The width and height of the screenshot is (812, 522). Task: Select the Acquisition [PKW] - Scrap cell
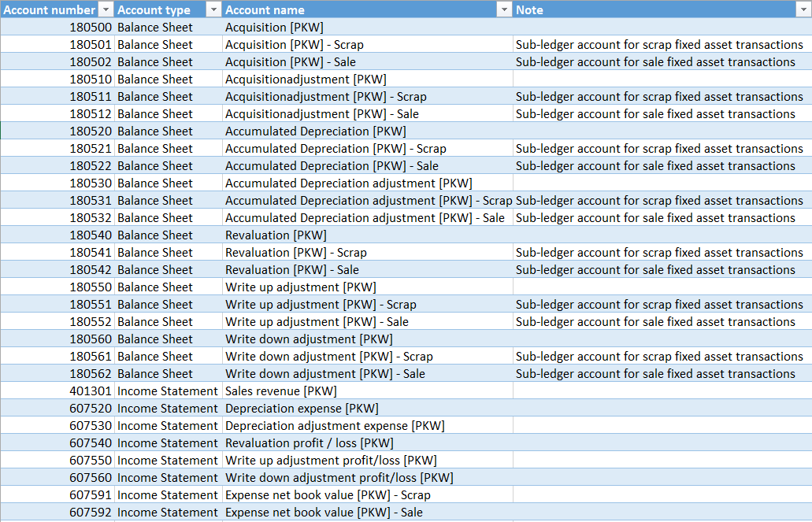[295, 45]
